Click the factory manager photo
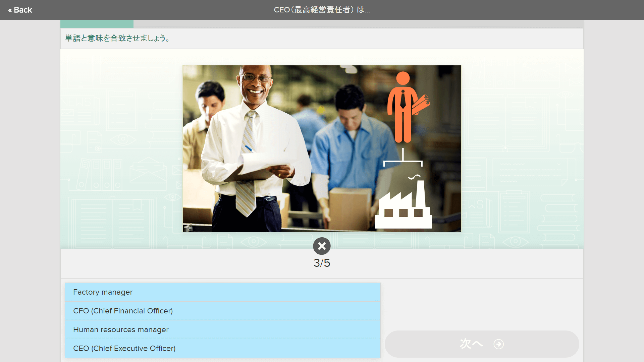Viewport: 644px width, 362px height. [322, 148]
